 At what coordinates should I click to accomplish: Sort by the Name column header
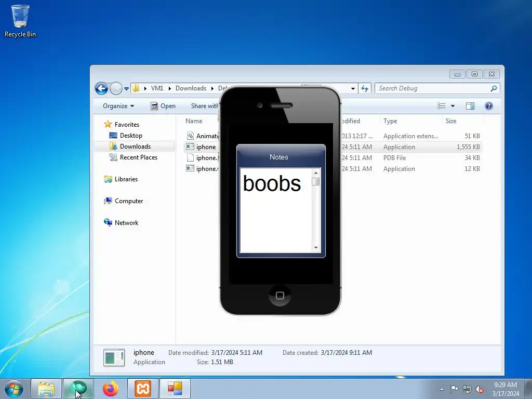(194, 121)
